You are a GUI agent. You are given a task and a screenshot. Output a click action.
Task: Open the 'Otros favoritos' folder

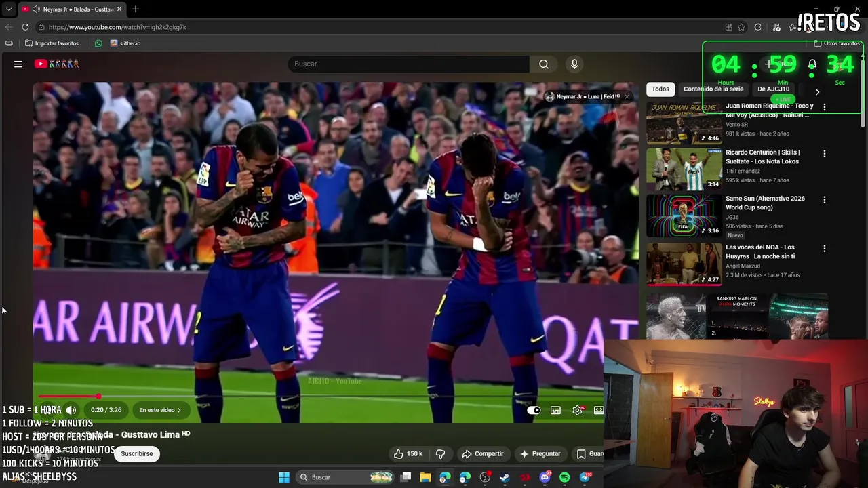837,43
